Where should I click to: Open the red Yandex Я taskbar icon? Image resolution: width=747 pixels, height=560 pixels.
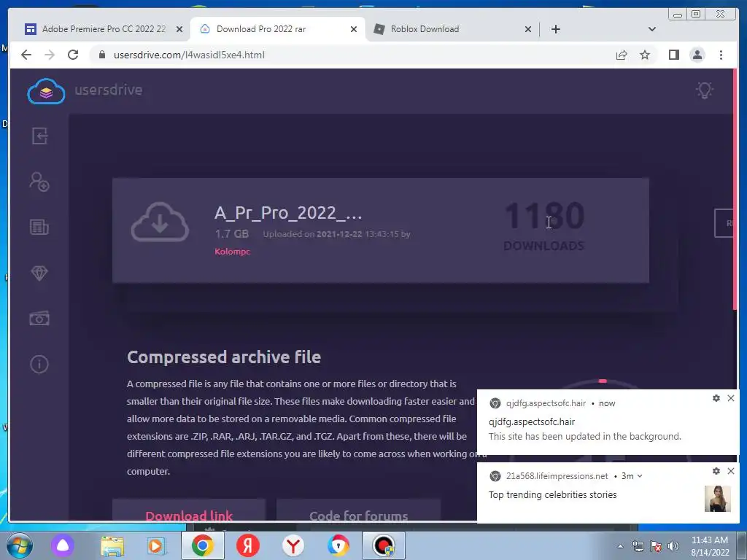click(248, 545)
